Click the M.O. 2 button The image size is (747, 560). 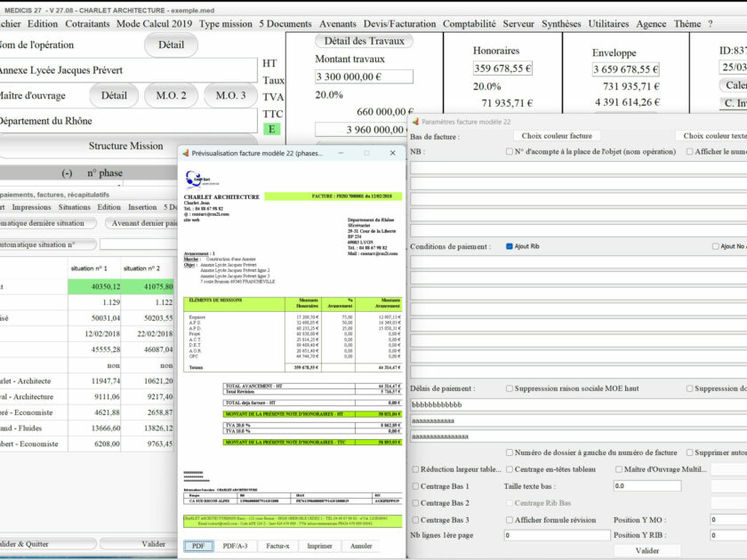tap(171, 95)
